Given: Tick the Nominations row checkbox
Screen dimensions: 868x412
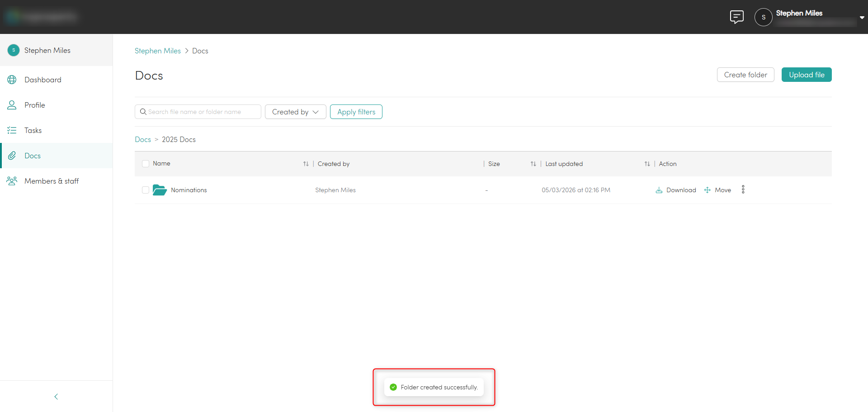Looking at the screenshot, I should 146,190.
